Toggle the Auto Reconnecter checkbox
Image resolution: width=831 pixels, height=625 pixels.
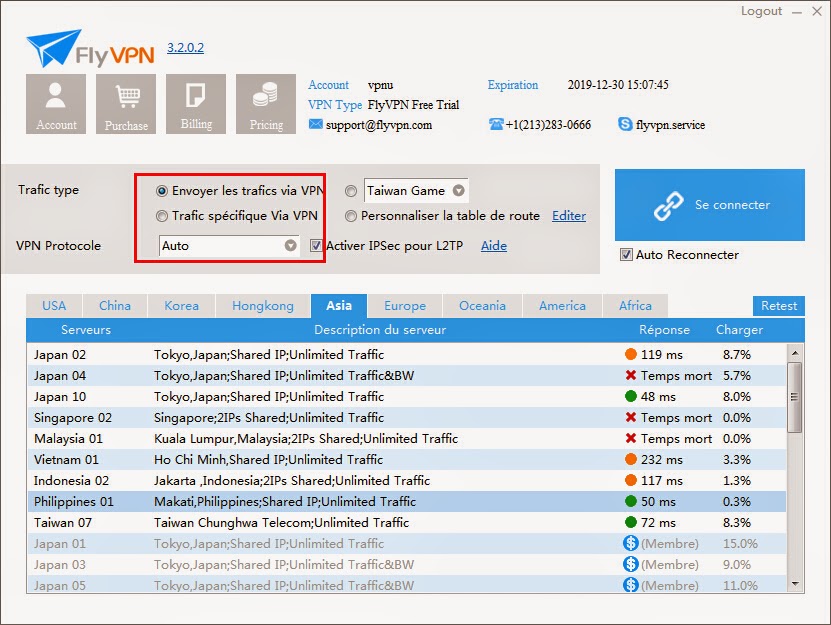pyautogui.click(x=626, y=254)
